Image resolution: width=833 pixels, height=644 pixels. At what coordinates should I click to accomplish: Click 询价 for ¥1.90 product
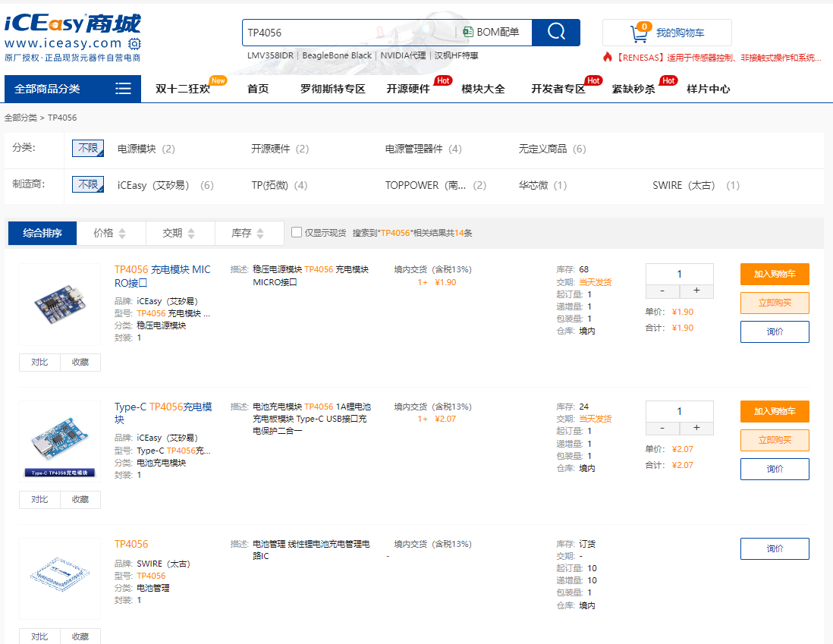(x=775, y=331)
